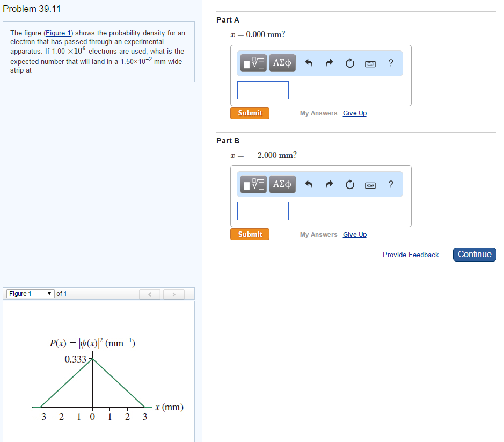
Task: Click the undo arrow in Part A toolbar
Action: [308, 63]
